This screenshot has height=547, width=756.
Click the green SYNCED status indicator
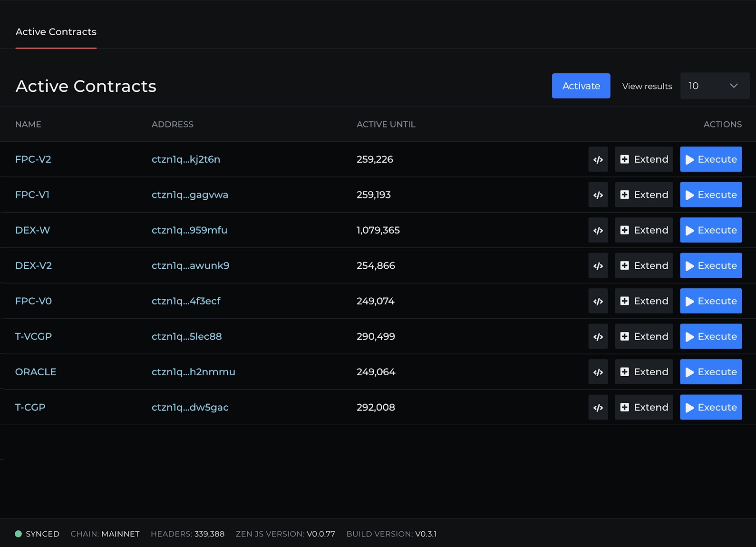coord(19,534)
